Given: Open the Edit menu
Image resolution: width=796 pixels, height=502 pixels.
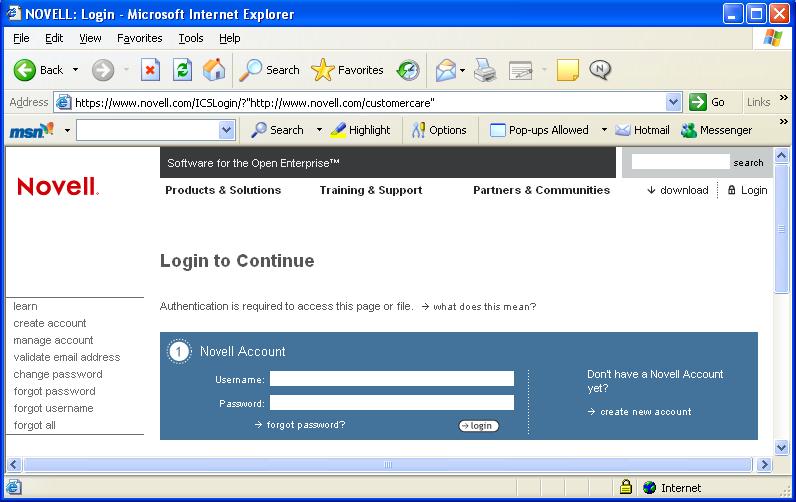Looking at the screenshot, I should click(54, 38).
